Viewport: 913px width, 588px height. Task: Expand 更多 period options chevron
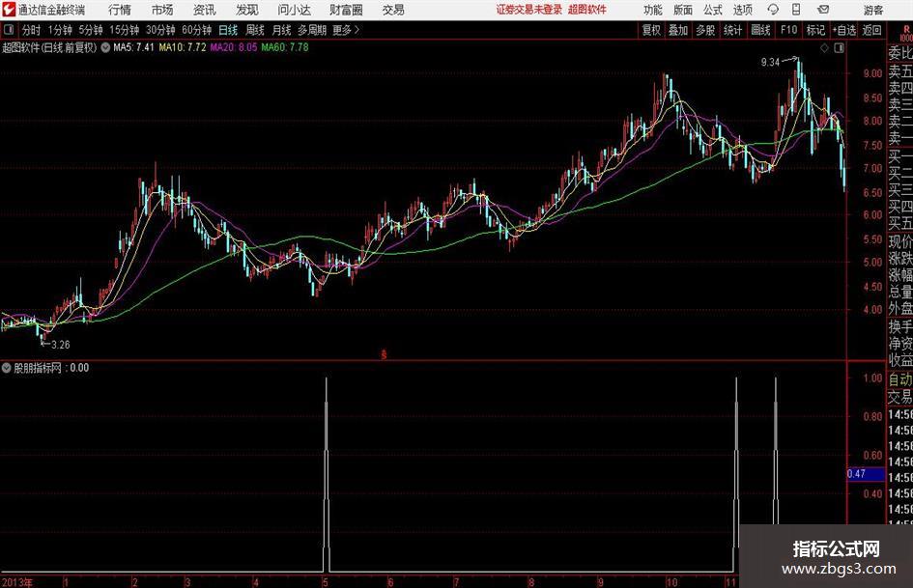point(357,30)
